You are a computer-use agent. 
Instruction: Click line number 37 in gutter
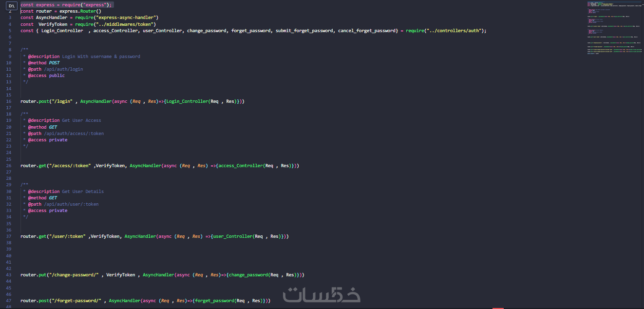[x=10, y=236]
